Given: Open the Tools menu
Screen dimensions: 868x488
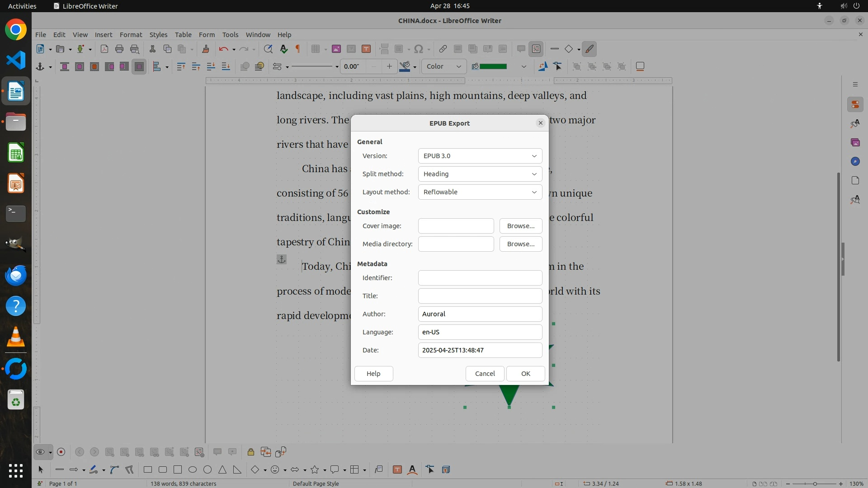Looking at the screenshot, I should 230,34.
